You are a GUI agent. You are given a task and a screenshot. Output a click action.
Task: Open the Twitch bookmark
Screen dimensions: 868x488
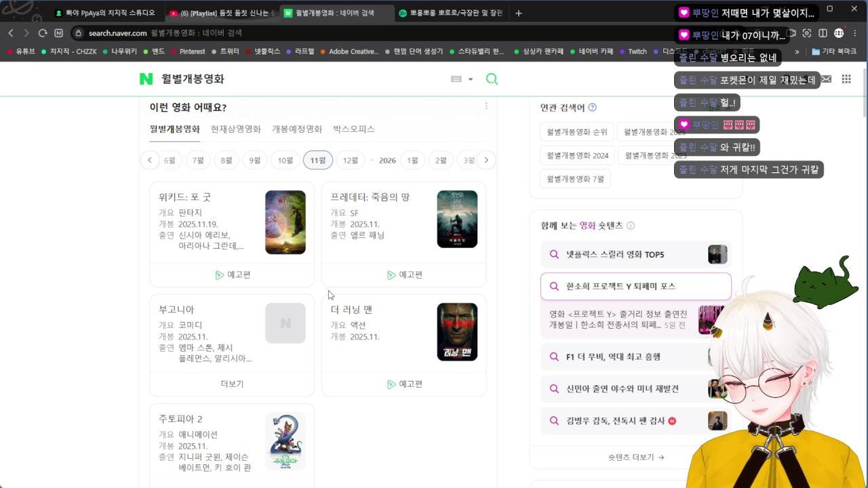(x=633, y=51)
